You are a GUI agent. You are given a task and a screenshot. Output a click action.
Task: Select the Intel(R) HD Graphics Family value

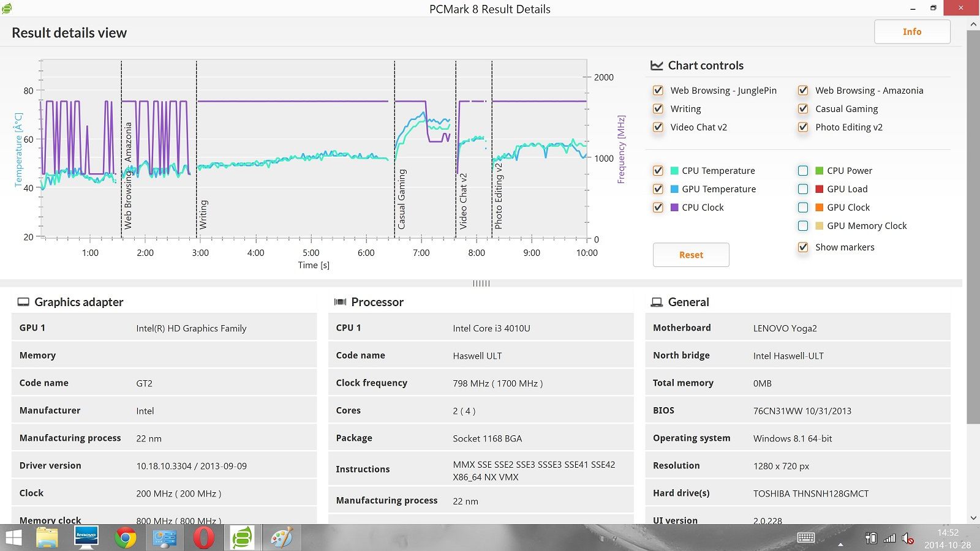pyautogui.click(x=191, y=328)
